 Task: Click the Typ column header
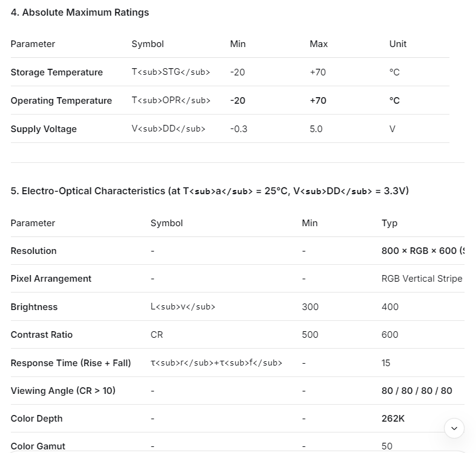click(390, 223)
